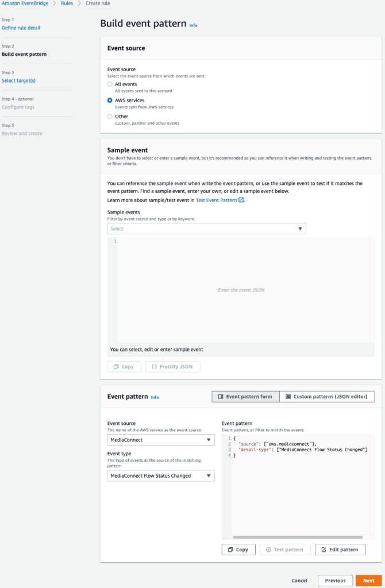Click the Copy icon under the event pattern
Image resolution: width=385 pixels, height=588 pixels.
coord(230,549)
